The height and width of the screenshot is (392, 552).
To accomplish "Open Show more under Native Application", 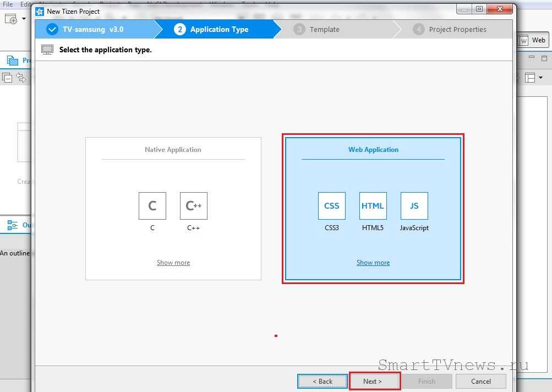I will point(173,263).
